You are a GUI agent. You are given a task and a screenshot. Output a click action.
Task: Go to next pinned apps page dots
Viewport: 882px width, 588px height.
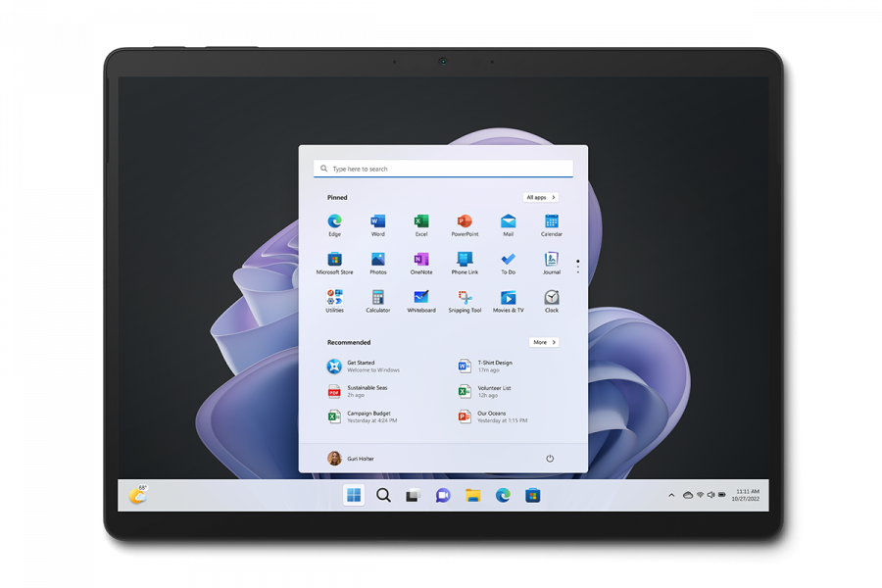[578, 266]
